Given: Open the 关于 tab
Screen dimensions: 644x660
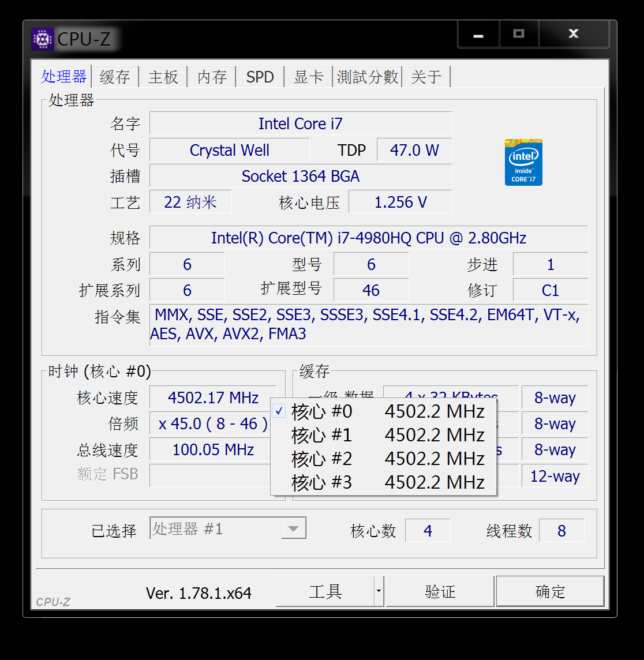Looking at the screenshot, I should click(426, 76).
